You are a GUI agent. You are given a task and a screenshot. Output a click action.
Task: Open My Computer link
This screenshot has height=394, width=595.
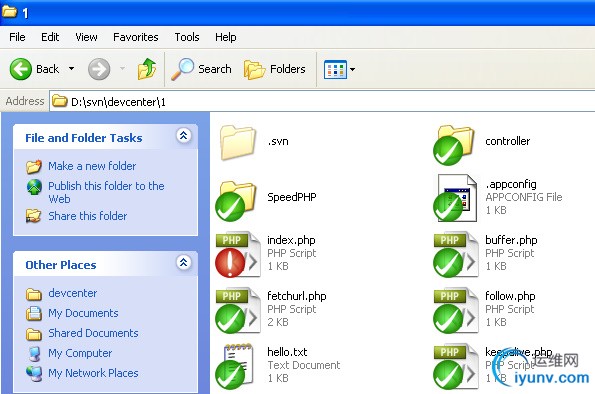(80, 353)
